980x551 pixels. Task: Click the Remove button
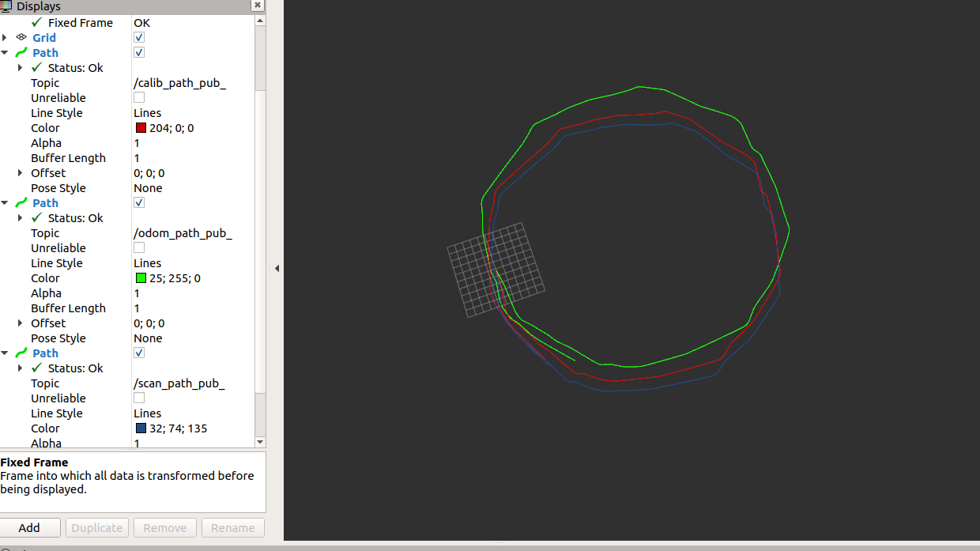pyautogui.click(x=165, y=527)
